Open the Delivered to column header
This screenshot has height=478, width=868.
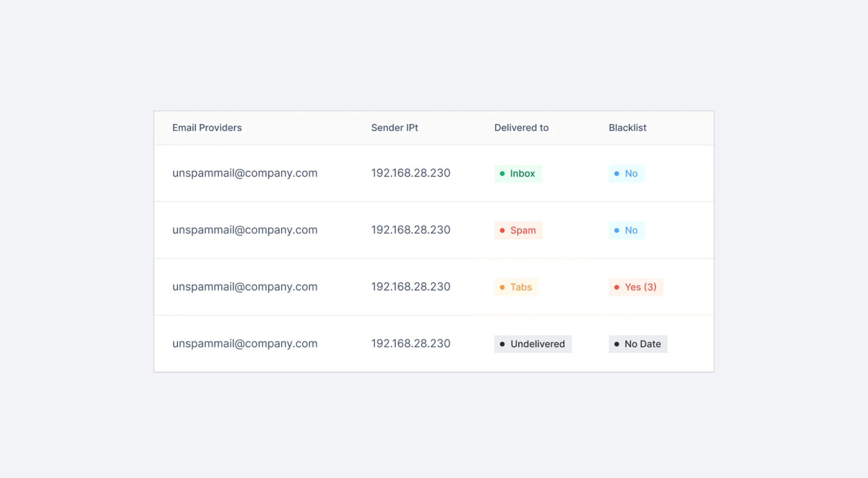coord(521,128)
